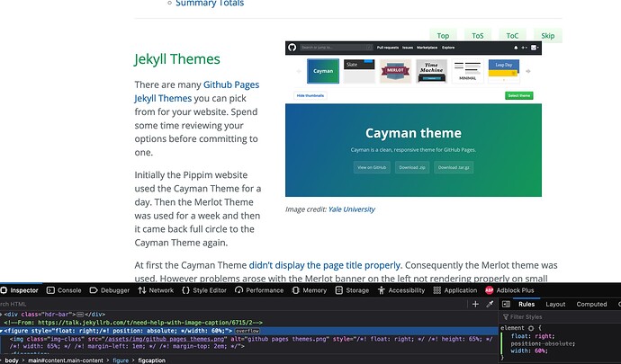Activate the eyedropper color picker icon

point(490,304)
